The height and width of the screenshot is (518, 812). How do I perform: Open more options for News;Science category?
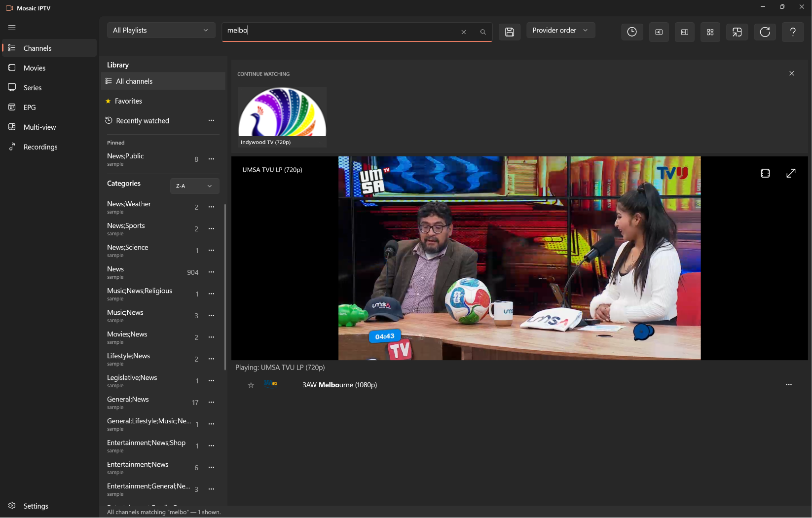(x=211, y=251)
